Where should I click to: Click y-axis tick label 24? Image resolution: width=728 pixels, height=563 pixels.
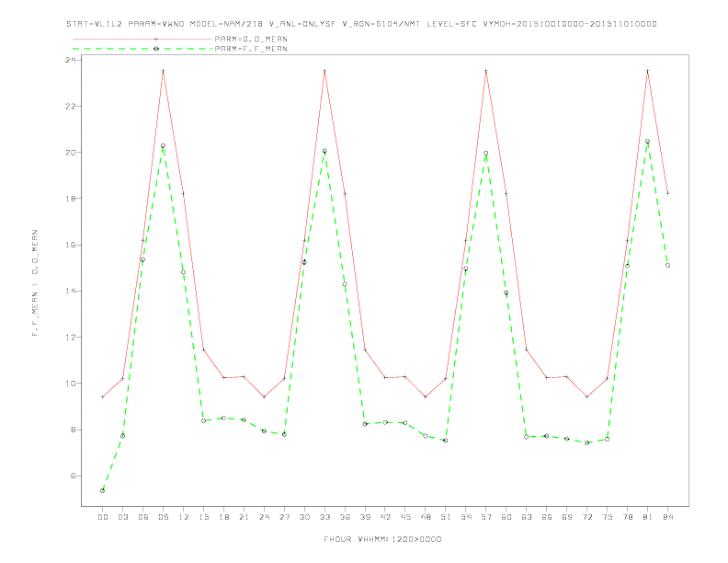(x=71, y=60)
